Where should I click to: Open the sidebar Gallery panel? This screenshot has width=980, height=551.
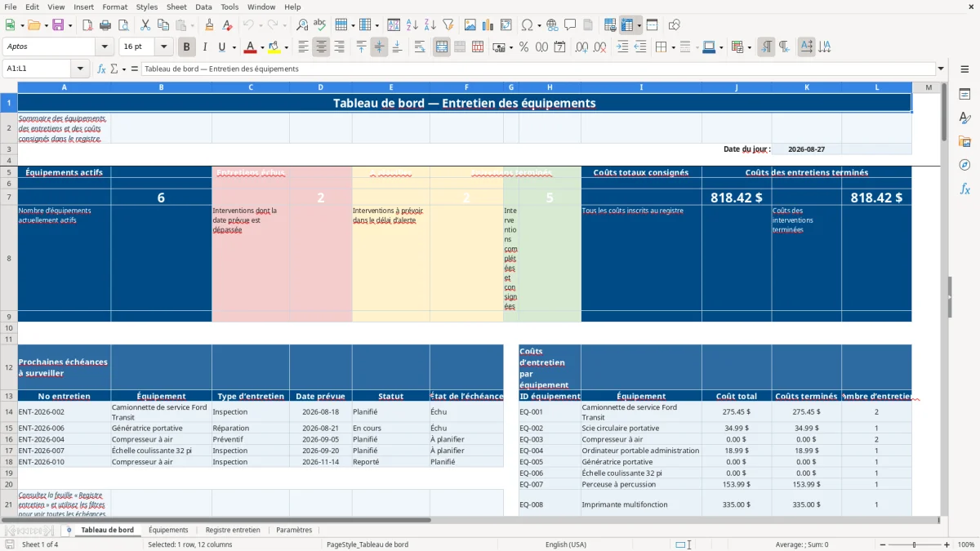pos(964,141)
